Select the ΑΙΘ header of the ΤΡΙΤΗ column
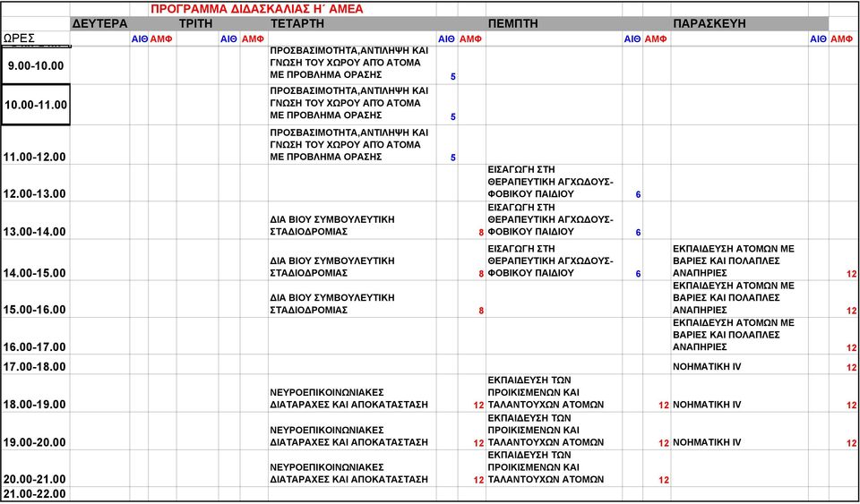Image resolution: width=860 pixels, height=504 pixels. tap(228, 38)
